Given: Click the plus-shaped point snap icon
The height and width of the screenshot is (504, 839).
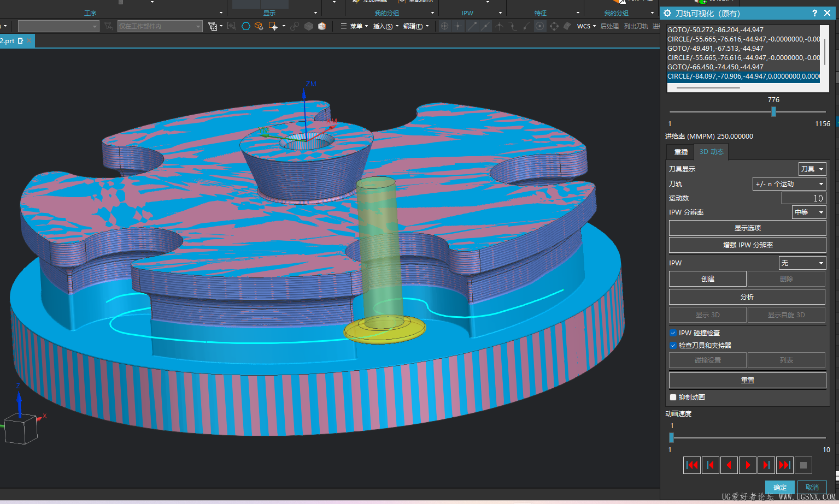Looking at the screenshot, I should coord(458,26).
